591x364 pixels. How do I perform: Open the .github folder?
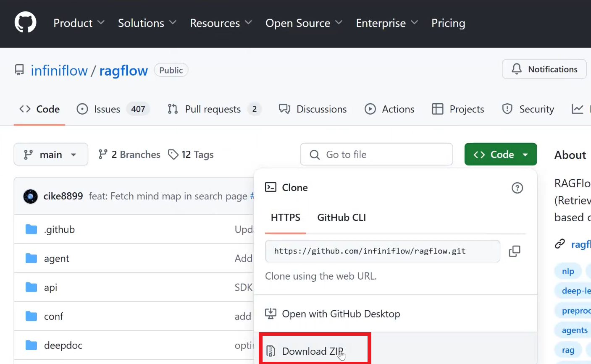point(59,229)
